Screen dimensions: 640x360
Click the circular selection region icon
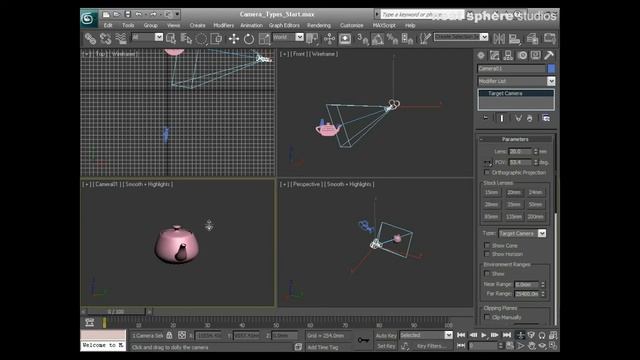click(202, 39)
